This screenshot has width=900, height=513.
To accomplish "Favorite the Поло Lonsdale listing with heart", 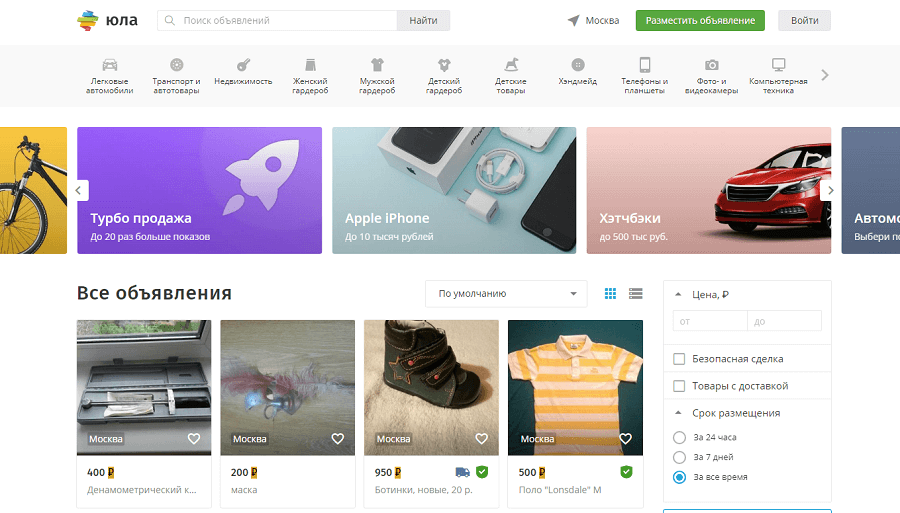I will (x=625, y=439).
